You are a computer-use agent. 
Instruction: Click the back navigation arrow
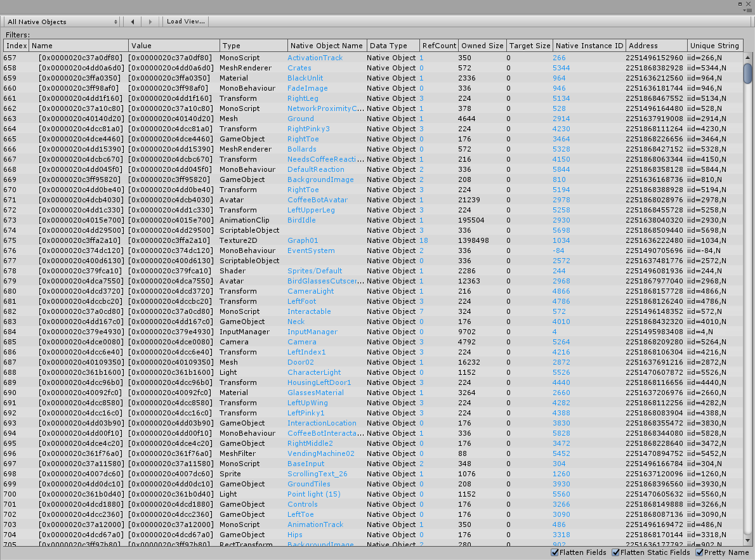click(x=132, y=21)
